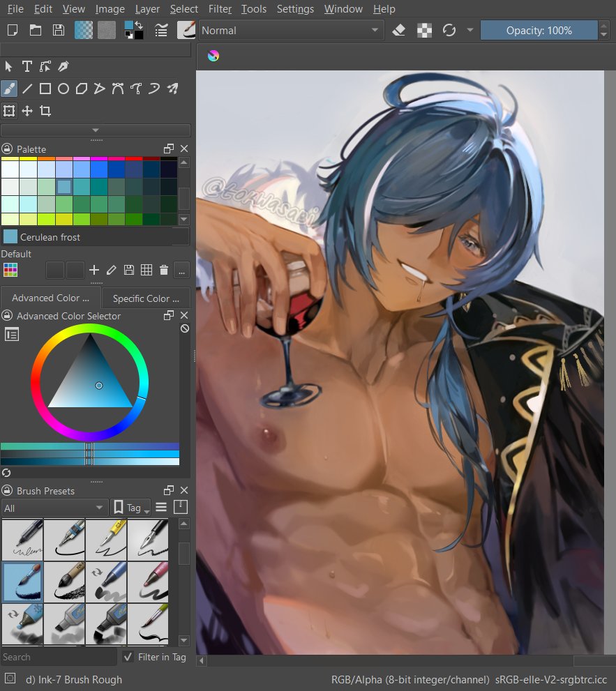Click the foreground/background color selector
The width and height of the screenshot is (616, 691).
tap(134, 31)
